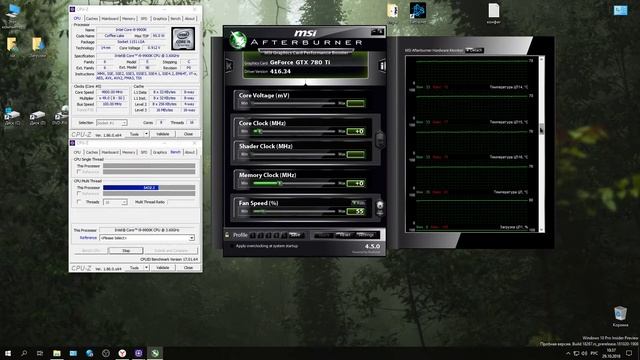Click hardware monitor vertical scrollbar thumb
Image resolution: width=640 pixels, height=360 pixels.
point(542,129)
